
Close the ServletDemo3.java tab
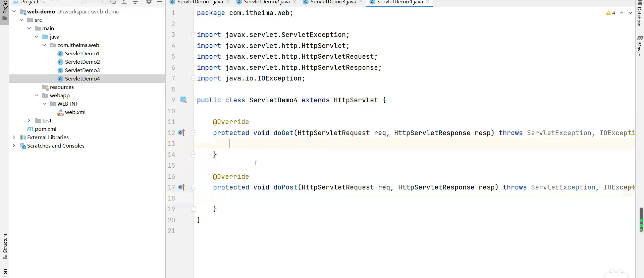tap(361, 2)
